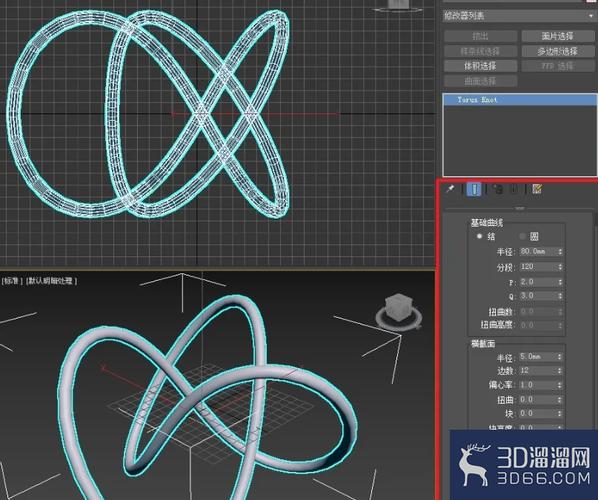This screenshot has height=500, width=598.
Task: Open the 修改器列表 modifier list dropdown
Action: tap(519, 16)
